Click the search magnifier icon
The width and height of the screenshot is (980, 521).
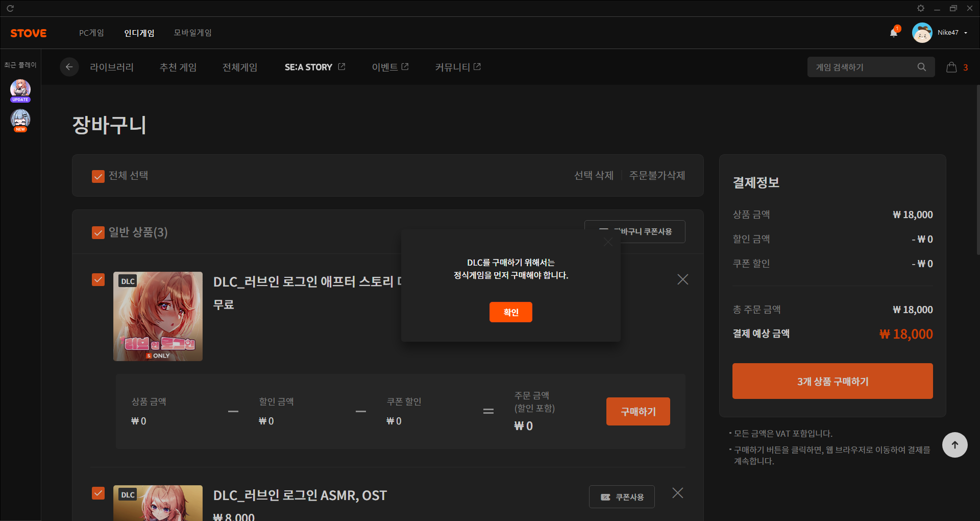pyautogui.click(x=921, y=67)
